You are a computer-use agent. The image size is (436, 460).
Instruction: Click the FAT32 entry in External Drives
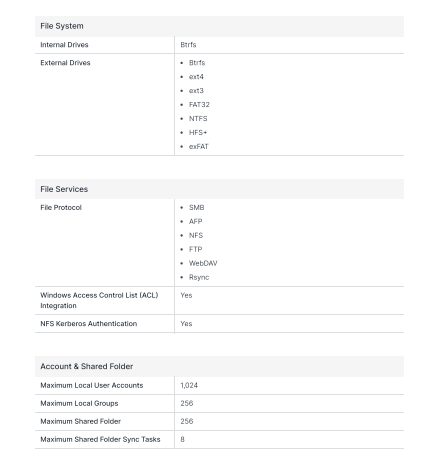[199, 105]
